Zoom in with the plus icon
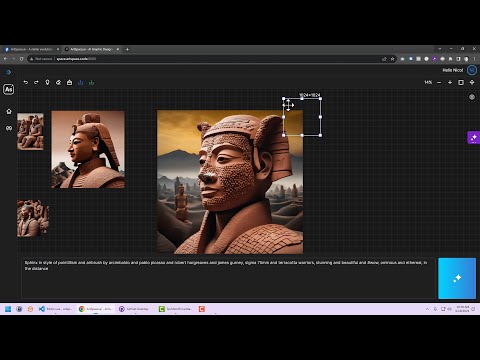480x360 pixels. 450,82
